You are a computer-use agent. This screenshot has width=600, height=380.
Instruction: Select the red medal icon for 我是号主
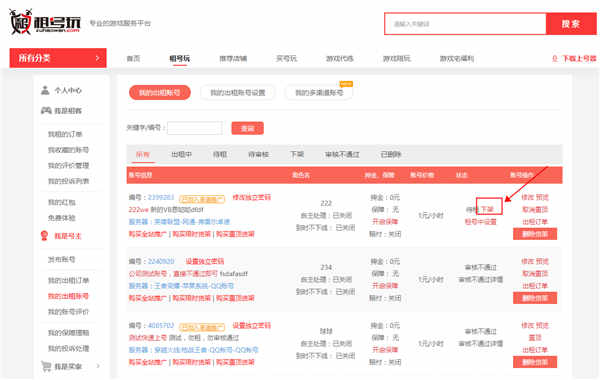pos(44,236)
